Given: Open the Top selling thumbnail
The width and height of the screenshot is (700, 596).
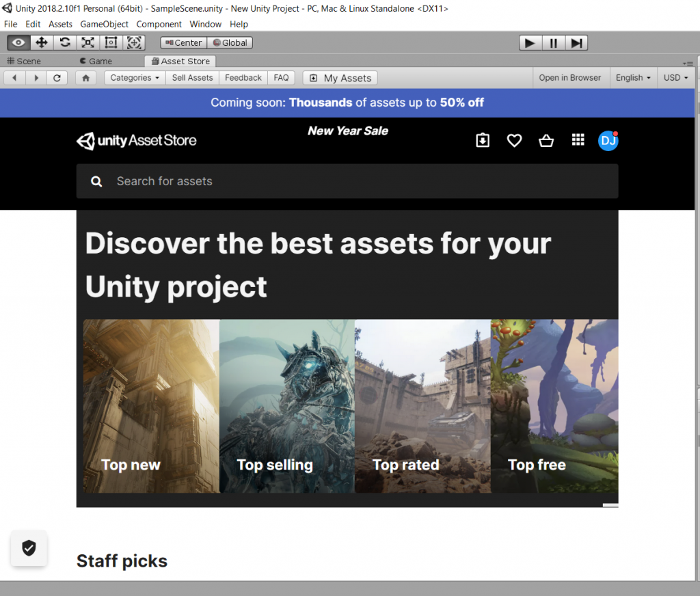Looking at the screenshot, I should [287, 406].
